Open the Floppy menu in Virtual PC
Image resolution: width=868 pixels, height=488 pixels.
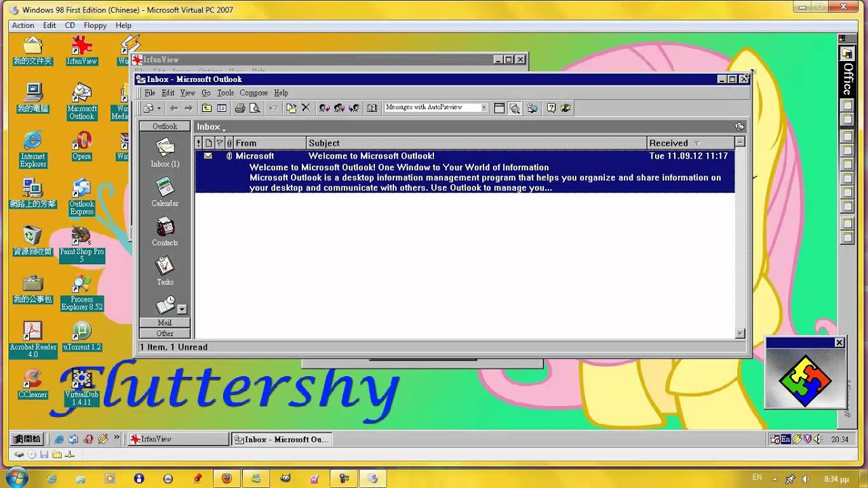tap(95, 25)
